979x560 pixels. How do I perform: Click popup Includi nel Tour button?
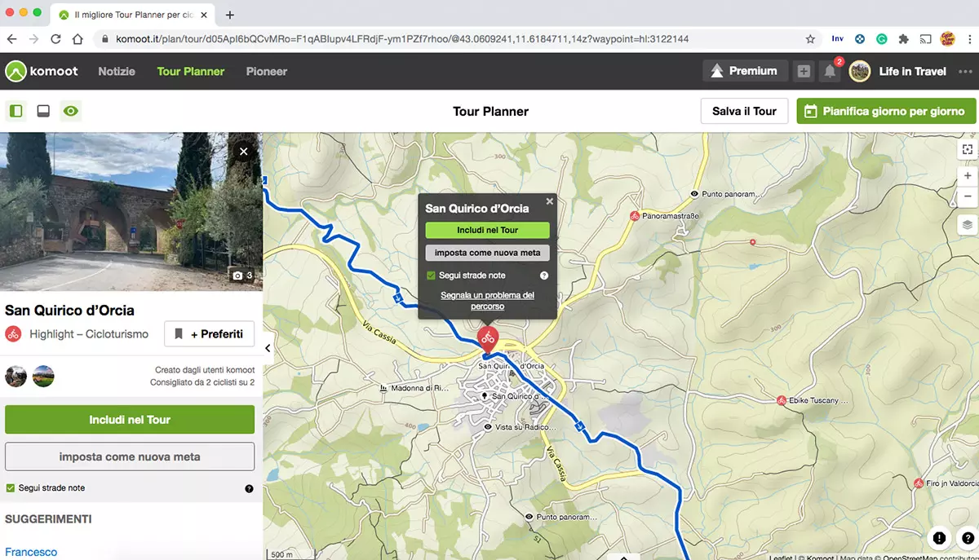pyautogui.click(x=487, y=230)
